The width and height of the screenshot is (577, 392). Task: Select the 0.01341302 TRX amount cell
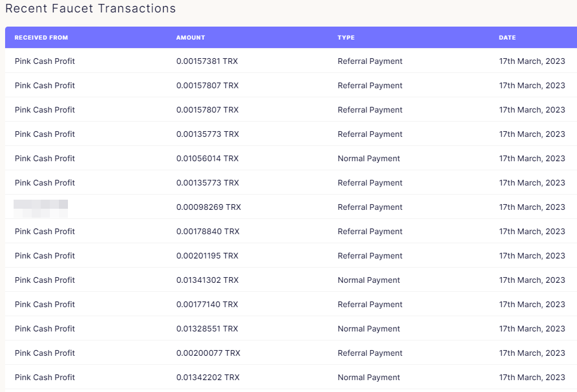click(x=207, y=280)
